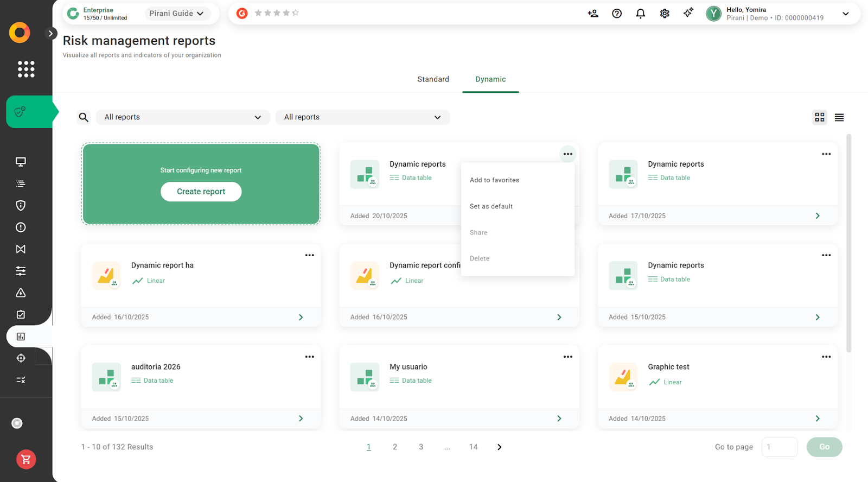The width and height of the screenshot is (868, 482).
Task: Click the notifications bell icon
Action: [640, 14]
